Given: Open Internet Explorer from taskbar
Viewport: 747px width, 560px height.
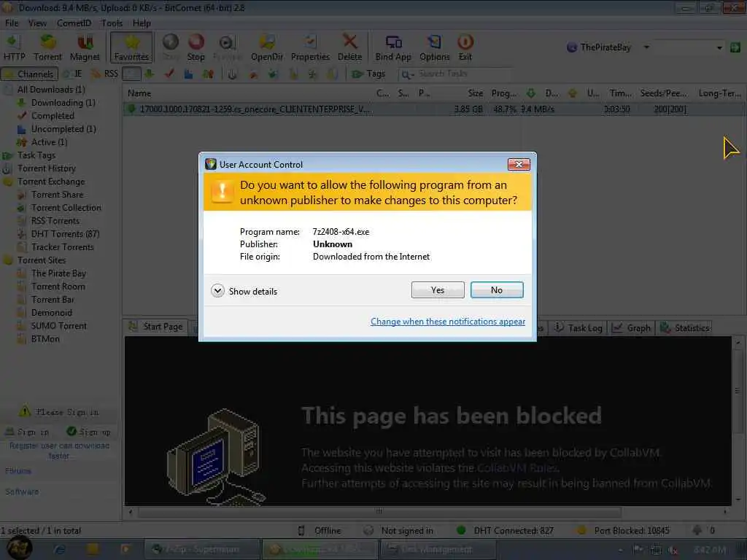Looking at the screenshot, I should click(60, 550).
